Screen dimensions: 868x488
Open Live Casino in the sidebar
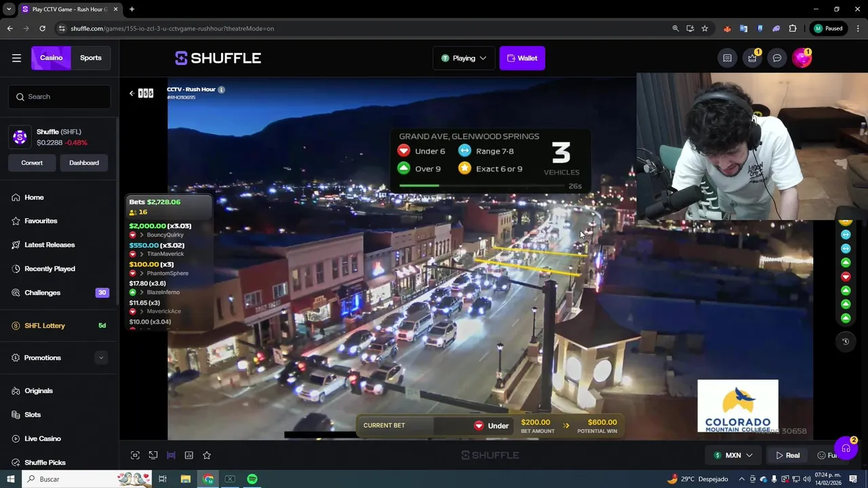pos(43,439)
